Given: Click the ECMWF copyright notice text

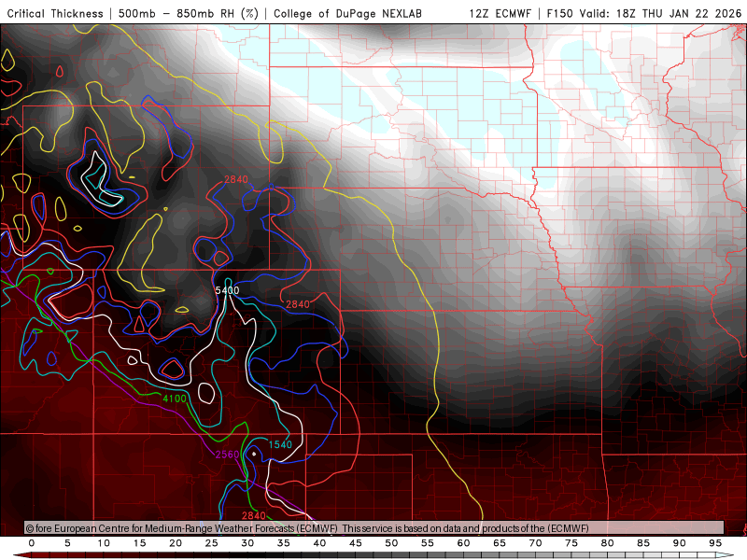Looking at the screenshot, I should pyautogui.click(x=307, y=528).
